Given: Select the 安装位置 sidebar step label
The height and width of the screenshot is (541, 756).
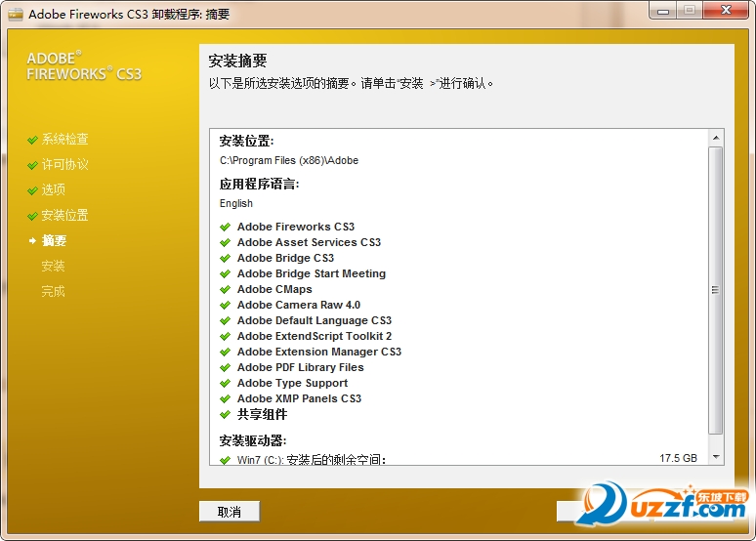Looking at the screenshot, I should [64, 215].
